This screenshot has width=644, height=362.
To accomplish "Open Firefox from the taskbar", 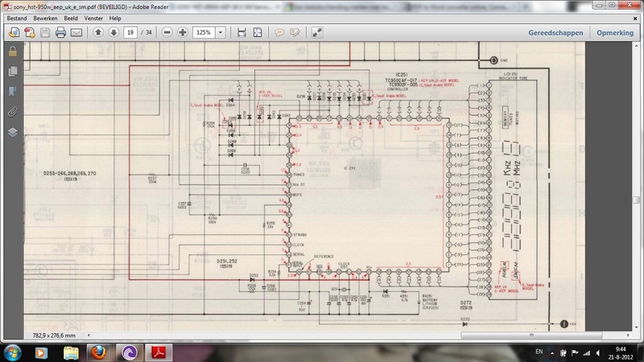I will pos(99,352).
